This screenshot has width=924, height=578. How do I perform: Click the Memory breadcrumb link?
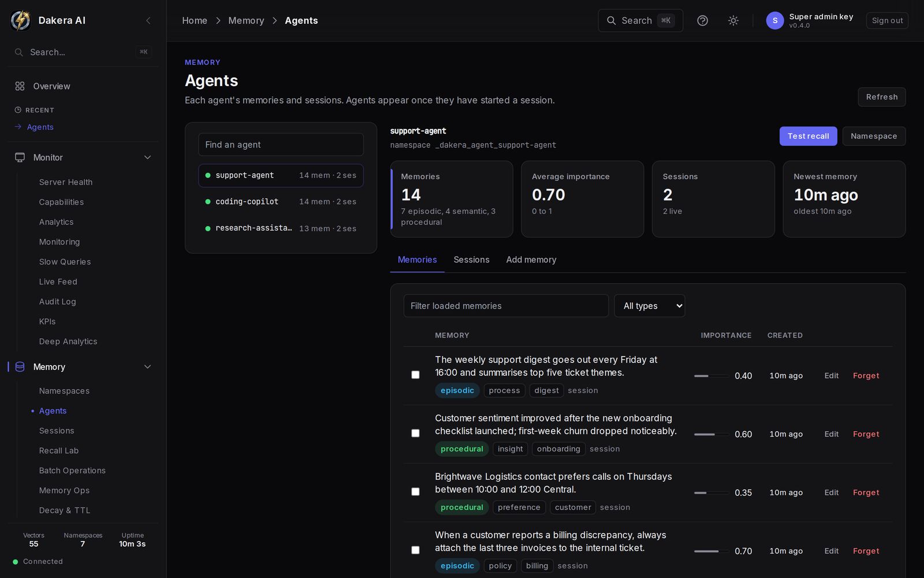click(246, 20)
